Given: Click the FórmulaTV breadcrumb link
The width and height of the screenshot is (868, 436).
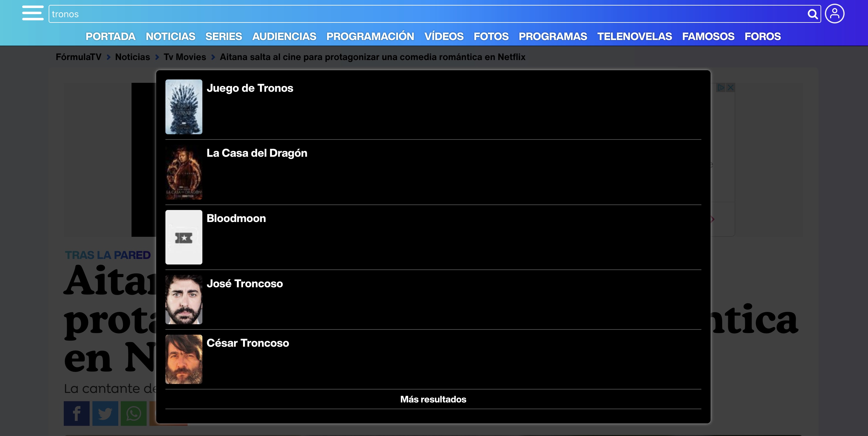Looking at the screenshot, I should [79, 57].
